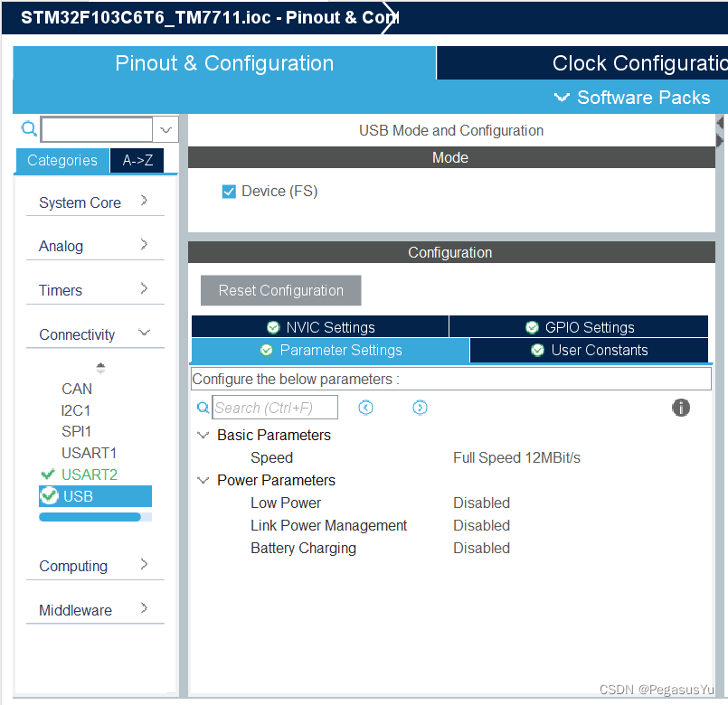Open the Software Packs dropdown menu

632,98
